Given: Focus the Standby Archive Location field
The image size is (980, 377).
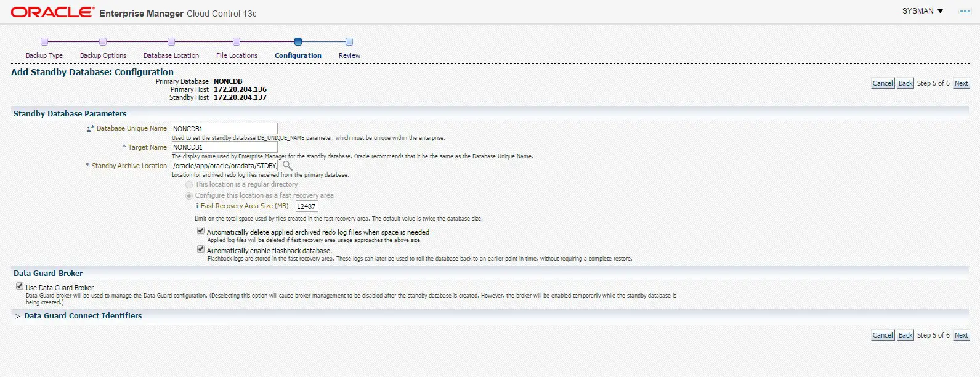Looking at the screenshot, I should pyautogui.click(x=225, y=166).
